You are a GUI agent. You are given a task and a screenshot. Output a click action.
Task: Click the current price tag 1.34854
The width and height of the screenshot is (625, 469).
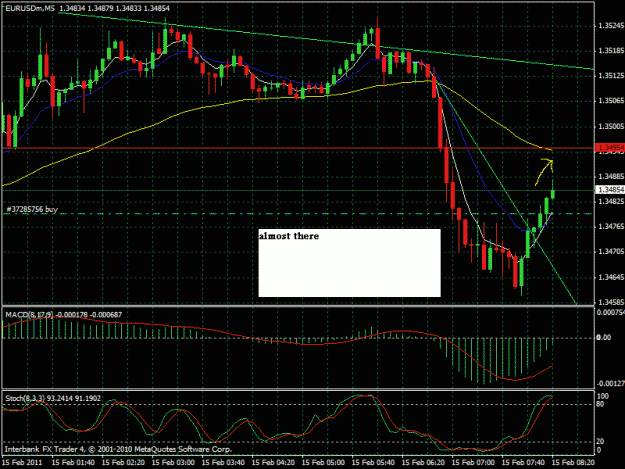point(610,190)
